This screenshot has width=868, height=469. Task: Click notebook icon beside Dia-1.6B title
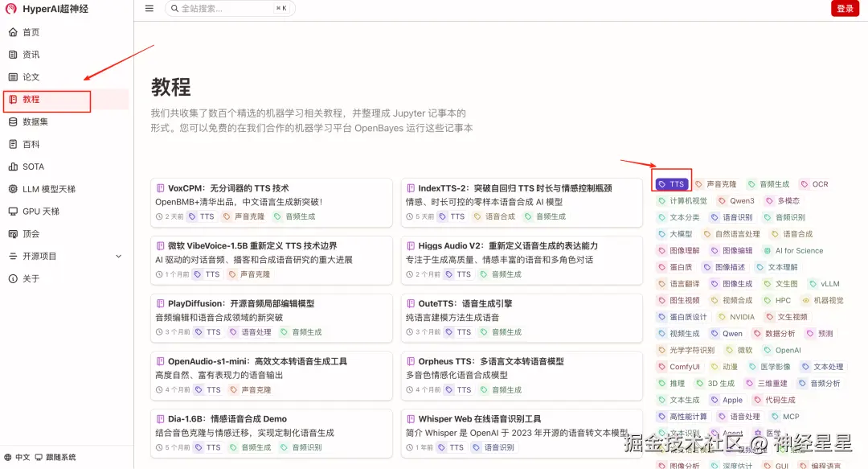pyautogui.click(x=160, y=419)
